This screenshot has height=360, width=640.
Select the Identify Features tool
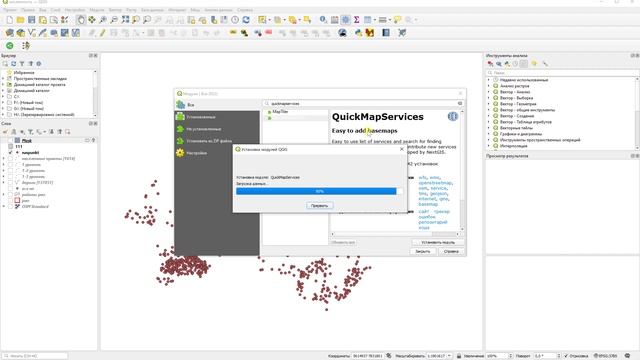(x=323, y=20)
